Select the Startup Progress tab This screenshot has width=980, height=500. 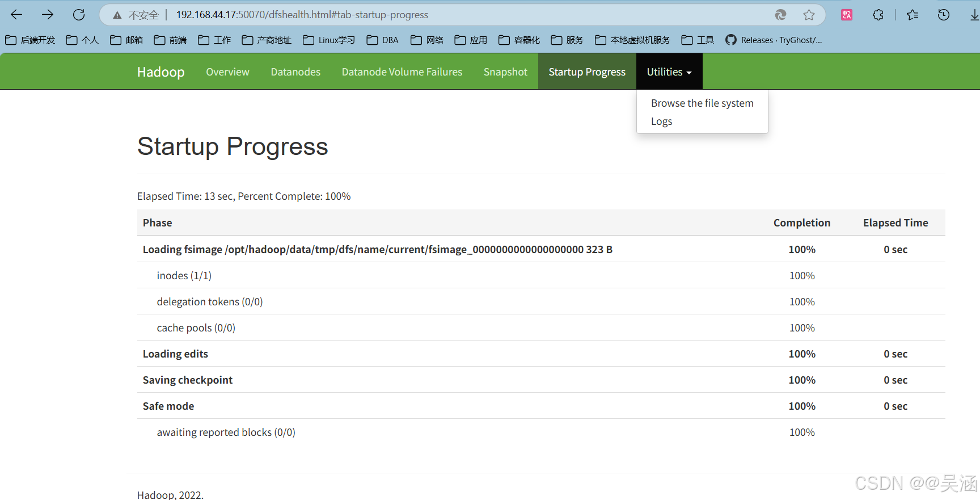(587, 72)
